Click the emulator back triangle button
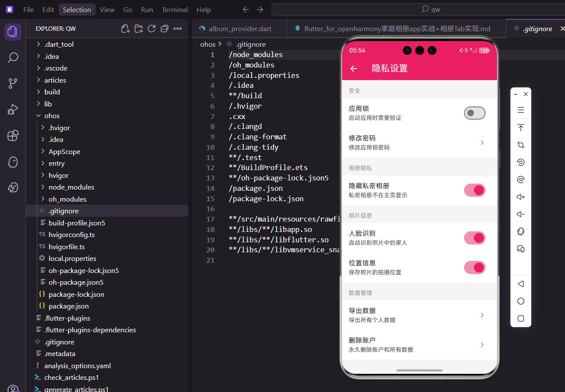The height and width of the screenshot is (392, 565). point(521,284)
